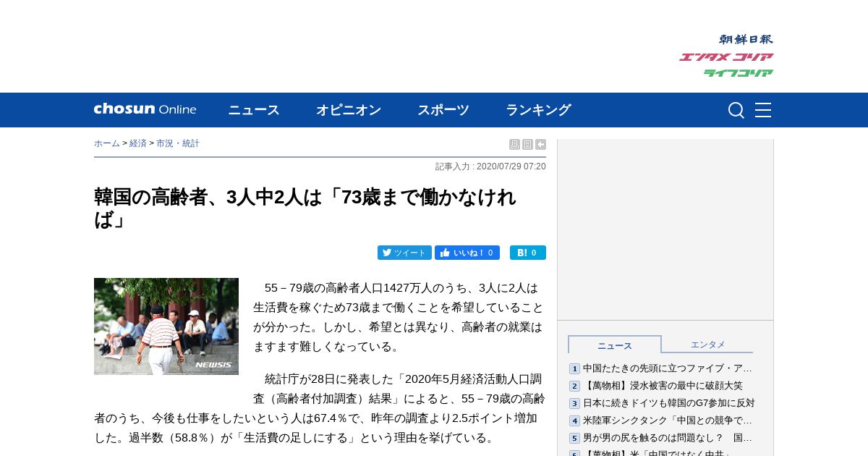
Task: Click the Hatena B! bookmark button
Action: pyautogui.click(x=528, y=253)
